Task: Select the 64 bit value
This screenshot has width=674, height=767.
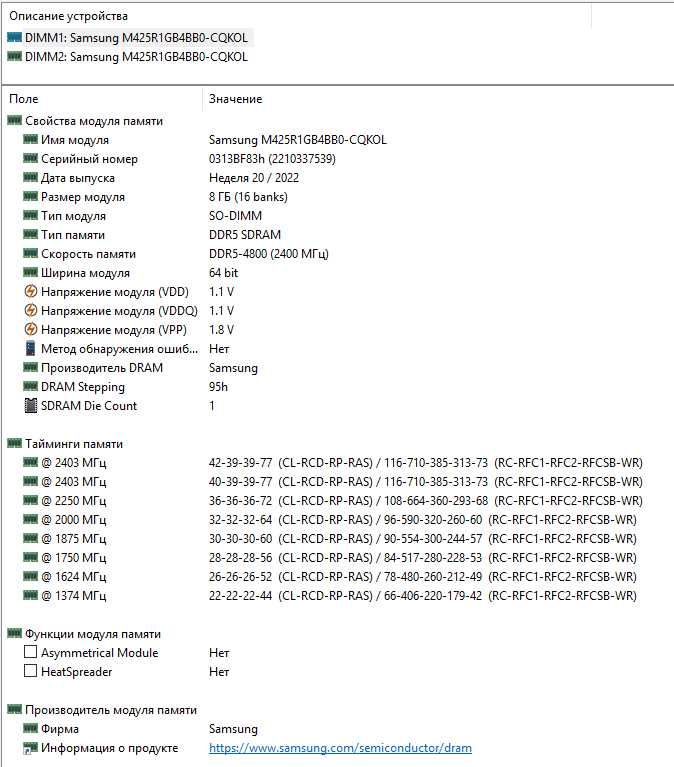Action: (x=224, y=272)
